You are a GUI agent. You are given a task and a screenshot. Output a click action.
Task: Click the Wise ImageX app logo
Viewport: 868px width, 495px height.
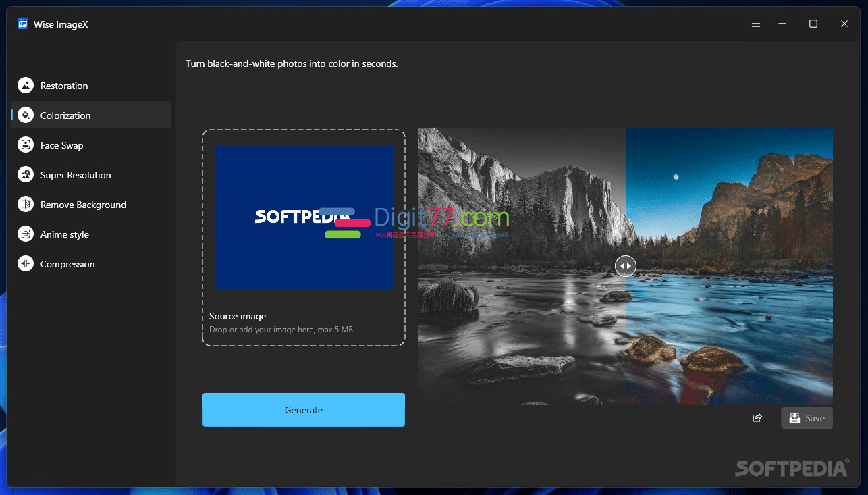pyautogui.click(x=23, y=24)
